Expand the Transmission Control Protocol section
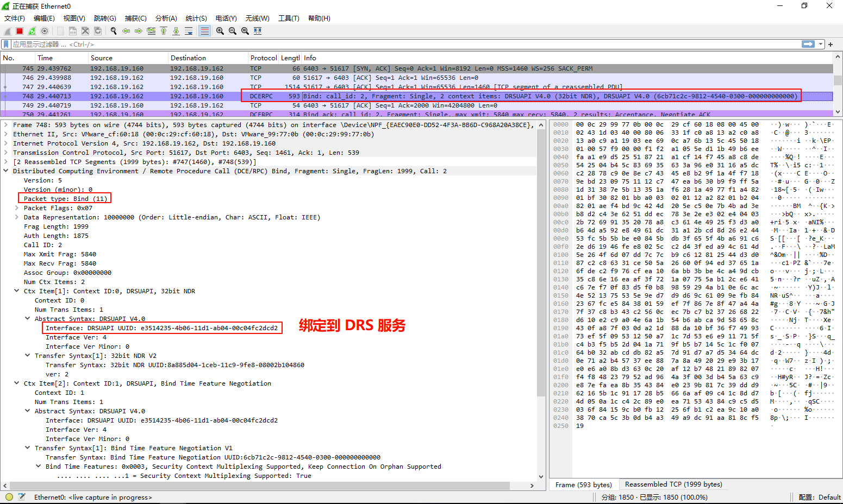Screen dimensions: 843x504 [x=5, y=153]
